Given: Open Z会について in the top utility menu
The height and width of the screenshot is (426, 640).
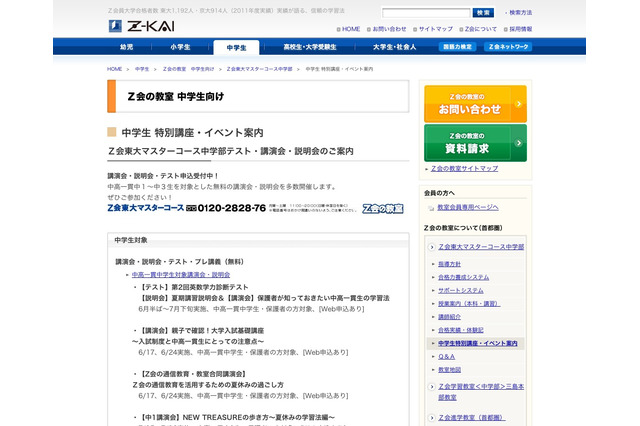Looking at the screenshot, I should [480, 29].
